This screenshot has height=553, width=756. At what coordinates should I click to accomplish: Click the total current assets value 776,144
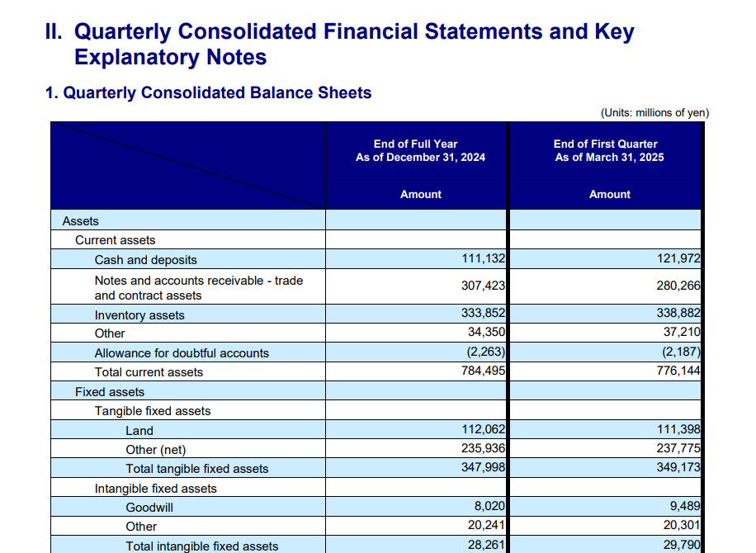(x=678, y=371)
